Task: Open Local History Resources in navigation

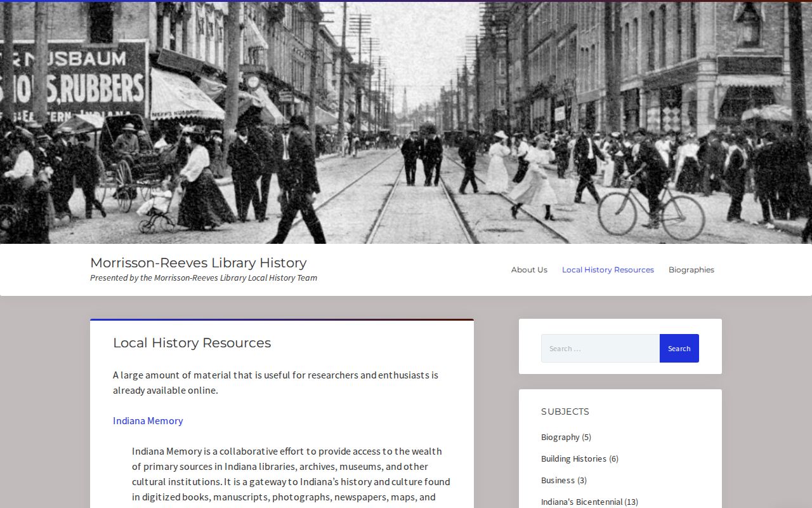Action: [608, 270]
